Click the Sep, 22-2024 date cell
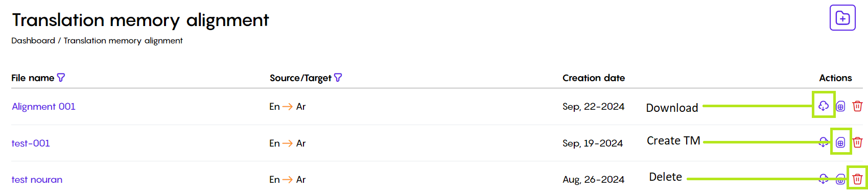The width and height of the screenshot is (868, 193). pyautogui.click(x=593, y=106)
